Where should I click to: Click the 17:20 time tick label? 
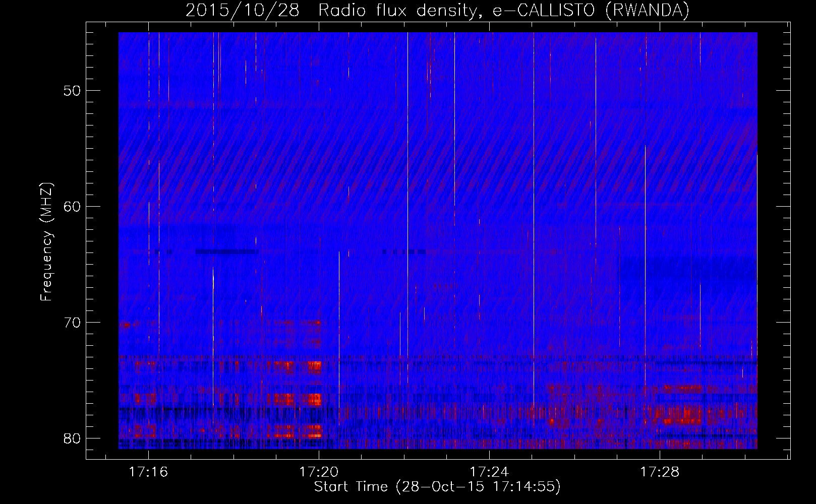(319, 472)
